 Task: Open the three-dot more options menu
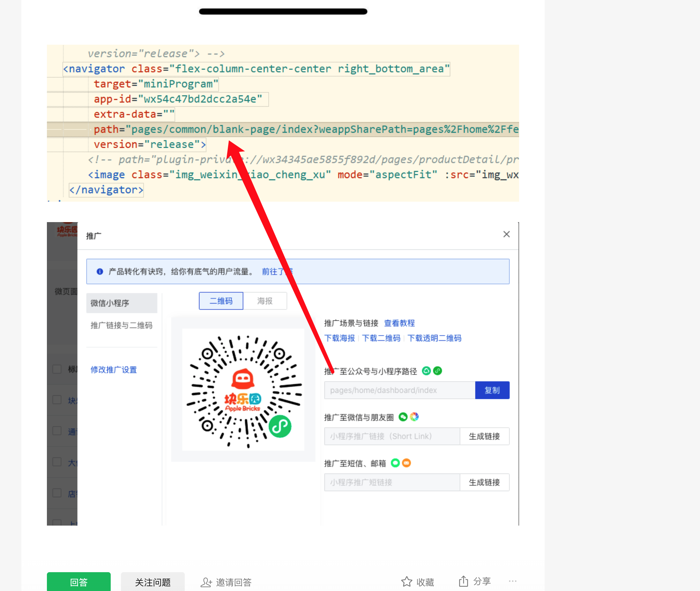click(512, 581)
